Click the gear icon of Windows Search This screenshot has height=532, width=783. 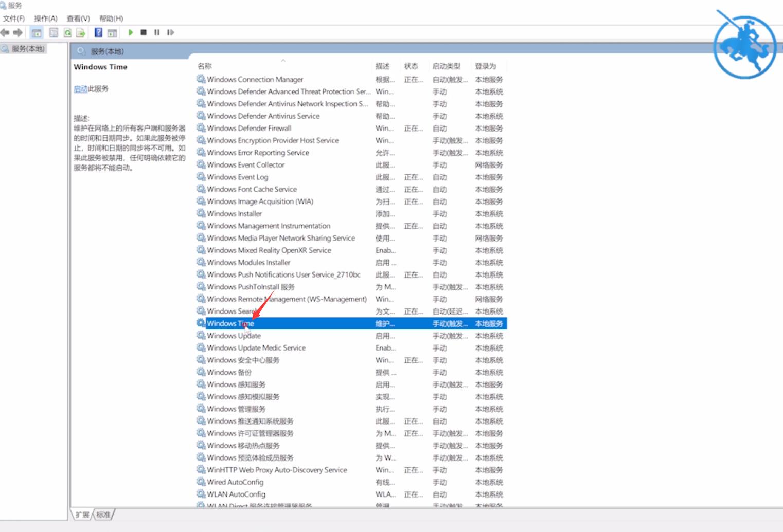click(201, 311)
